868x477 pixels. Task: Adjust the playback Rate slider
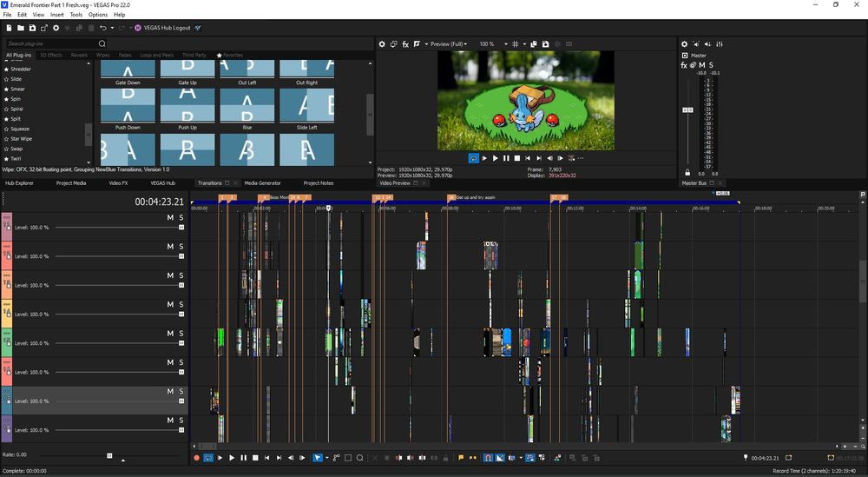click(109, 455)
